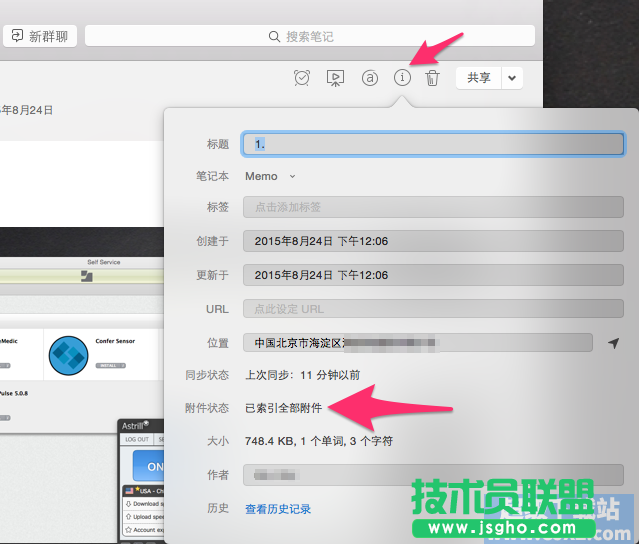
Task: Click the Confer Sensor app thumbnail
Action: 69,357
